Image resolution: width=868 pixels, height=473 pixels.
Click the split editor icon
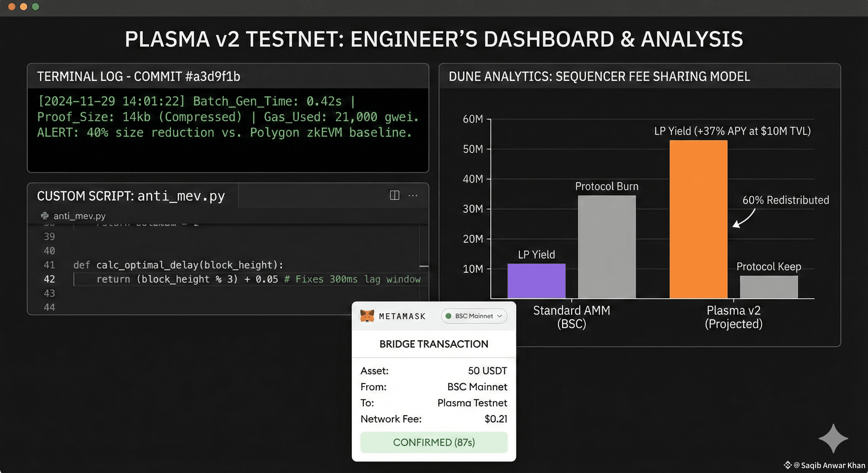(x=395, y=195)
